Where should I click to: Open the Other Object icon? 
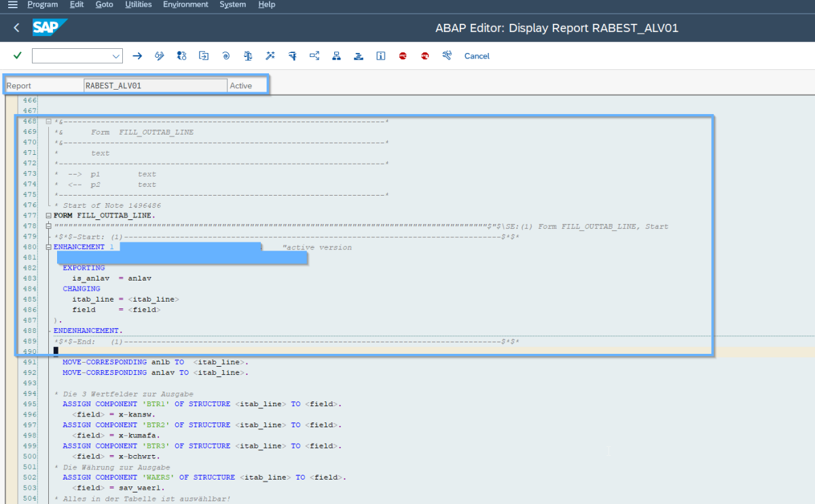pyautogui.click(x=181, y=56)
